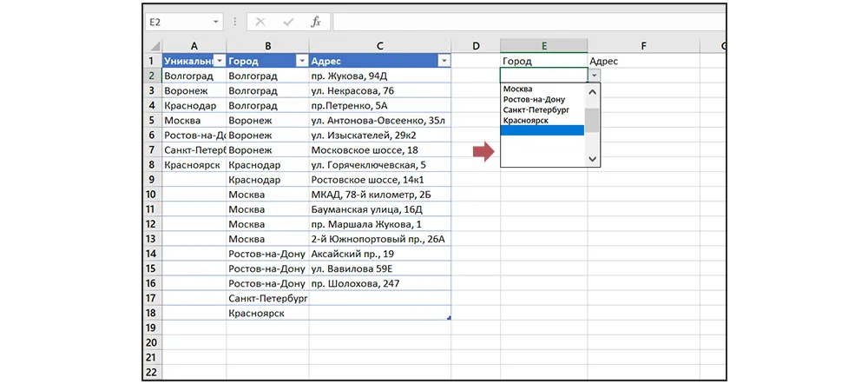The width and height of the screenshot is (868, 384).
Task: Click the dropdown list's scrollbar thumb
Action: [x=592, y=120]
